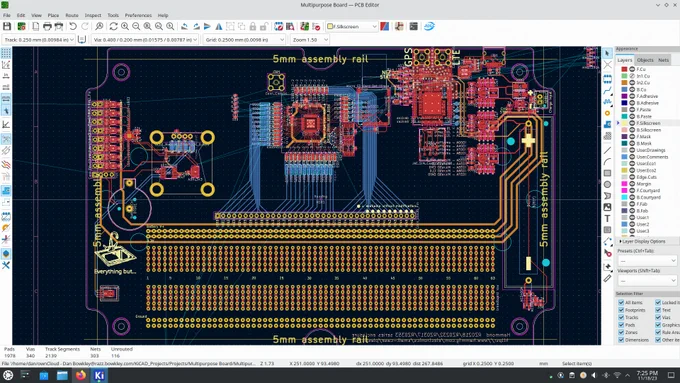Save the board with the floppy disk icon
This screenshot has height=383, width=680.
[x=7, y=26]
